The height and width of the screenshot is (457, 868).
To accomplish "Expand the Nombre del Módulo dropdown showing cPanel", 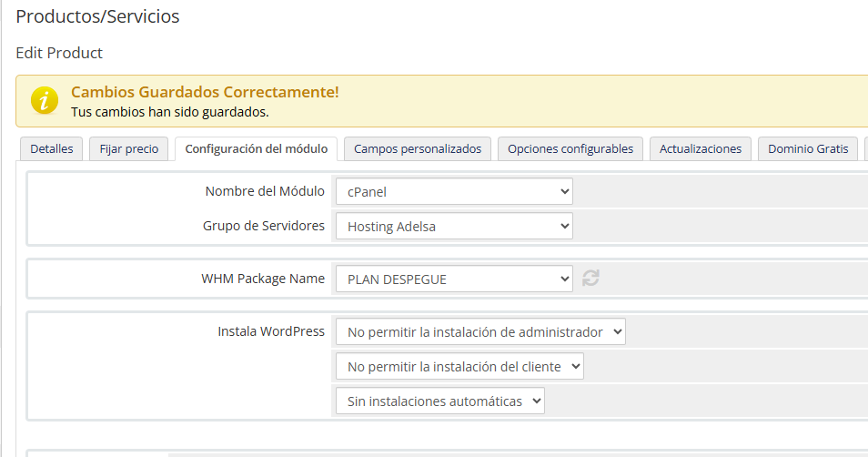I will (453, 192).
